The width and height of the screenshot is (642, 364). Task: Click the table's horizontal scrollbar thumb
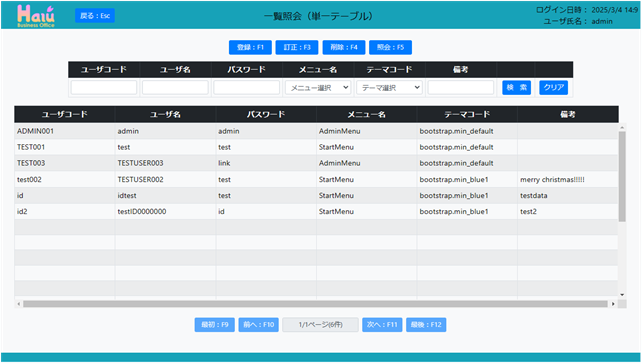click(315, 304)
